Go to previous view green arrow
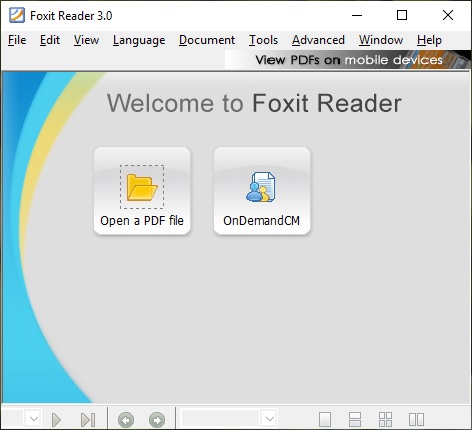The height and width of the screenshot is (430, 472). click(126, 420)
